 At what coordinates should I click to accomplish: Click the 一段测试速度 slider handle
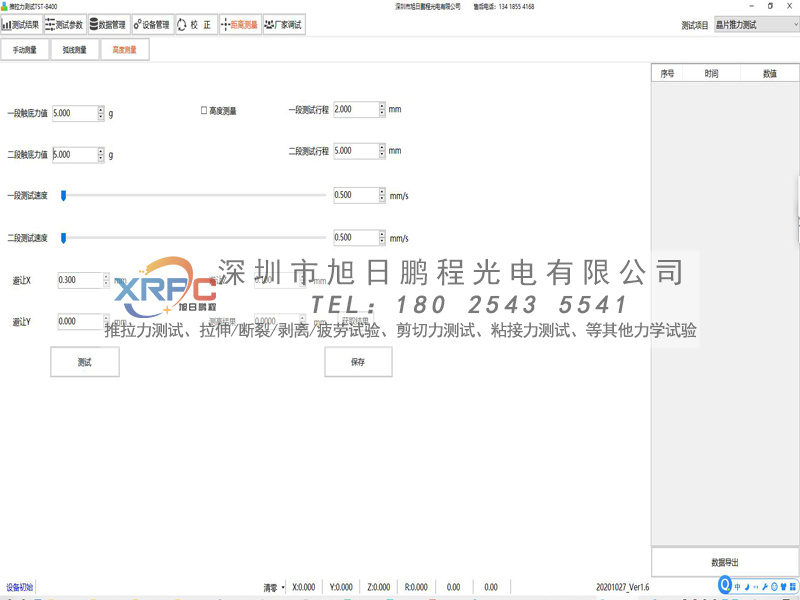coord(63,195)
